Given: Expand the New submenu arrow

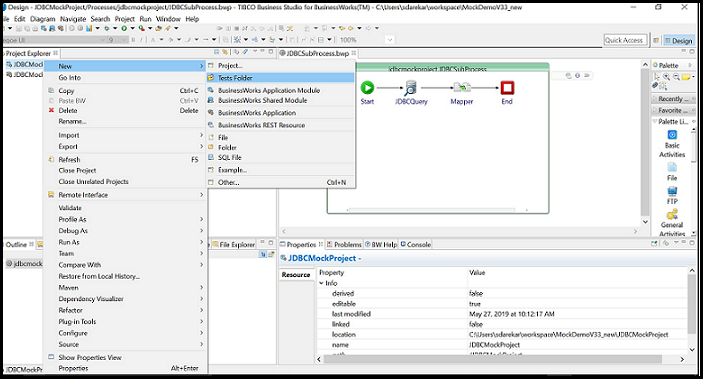Looking at the screenshot, I should tap(201, 66).
